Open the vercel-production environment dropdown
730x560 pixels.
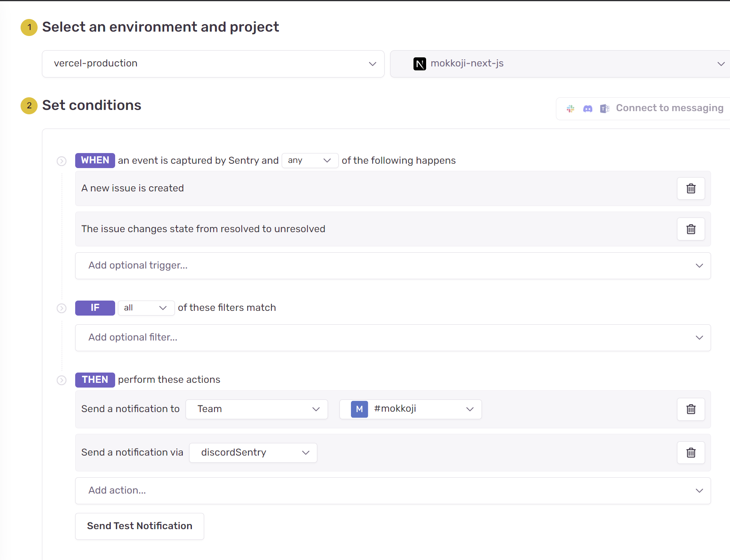tap(213, 64)
